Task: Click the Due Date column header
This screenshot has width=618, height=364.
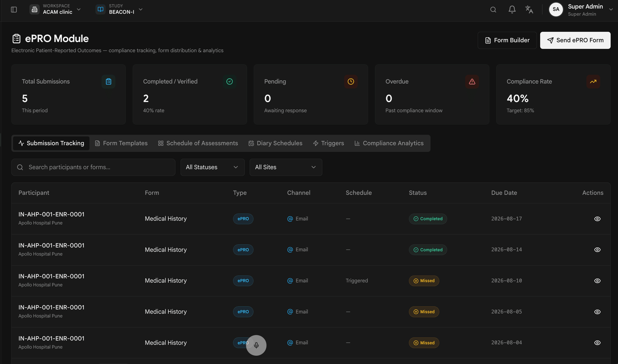Action: point(504,193)
